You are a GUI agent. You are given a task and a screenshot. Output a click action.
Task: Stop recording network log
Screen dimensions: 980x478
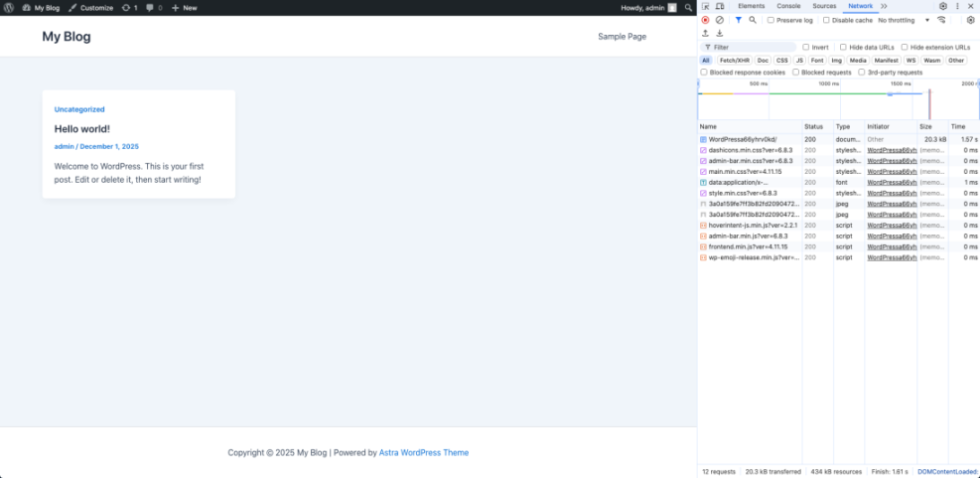coord(706,20)
